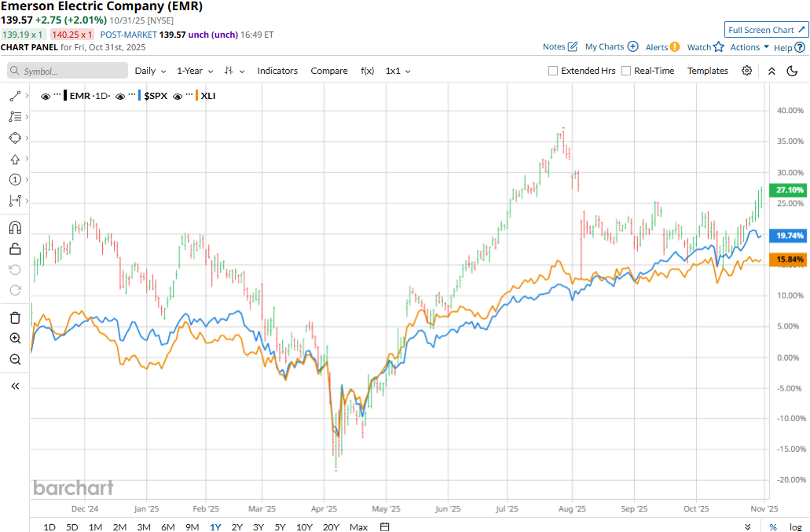Toggle the drawing lock icon
The image size is (810, 532).
pos(15,249)
